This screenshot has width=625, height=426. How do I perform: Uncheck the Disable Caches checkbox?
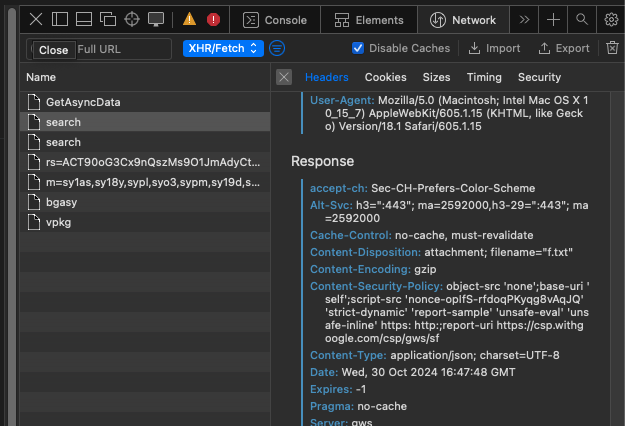(x=358, y=48)
